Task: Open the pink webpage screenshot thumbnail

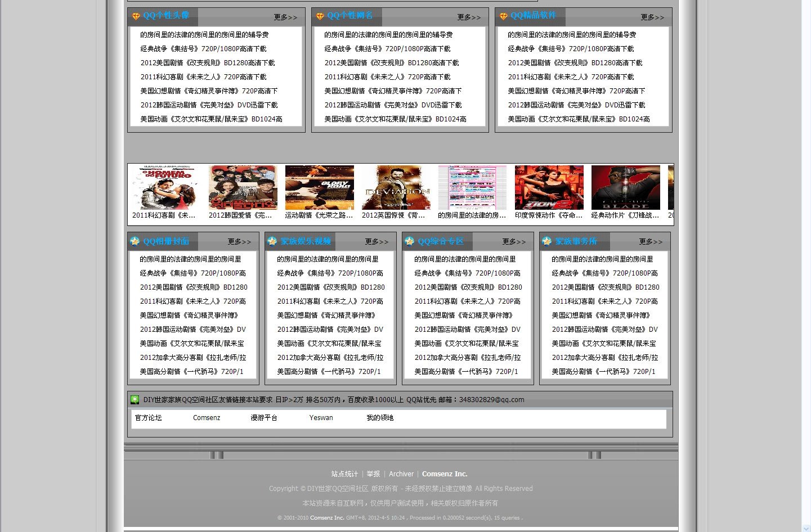Action: (x=473, y=187)
